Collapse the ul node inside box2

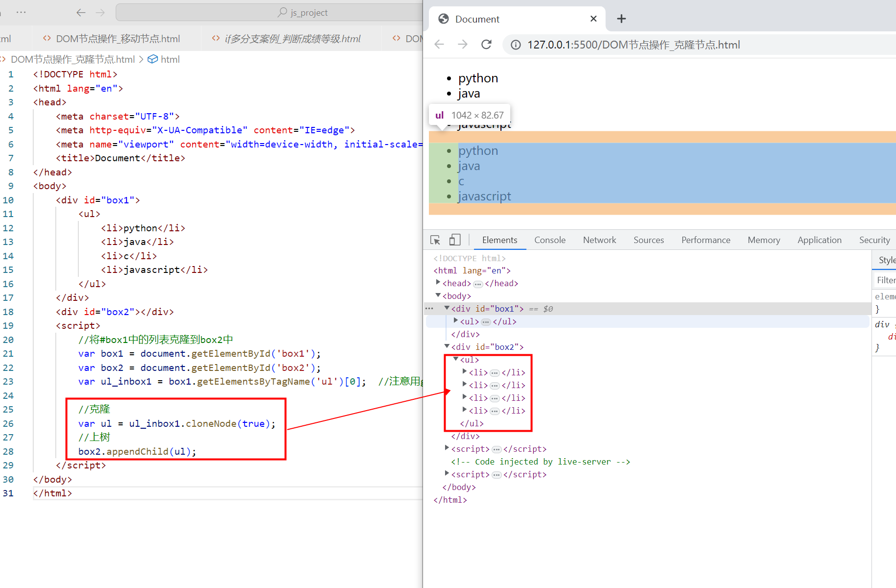(x=456, y=359)
